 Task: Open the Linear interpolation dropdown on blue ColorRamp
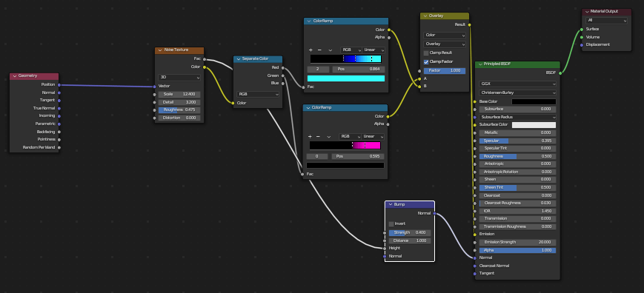(374, 50)
